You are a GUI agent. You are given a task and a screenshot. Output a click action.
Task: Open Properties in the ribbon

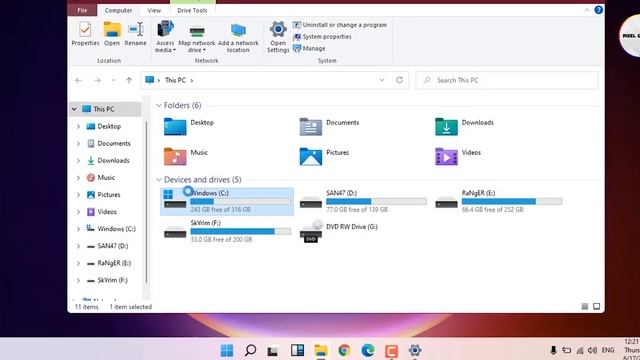coord(85,34)
